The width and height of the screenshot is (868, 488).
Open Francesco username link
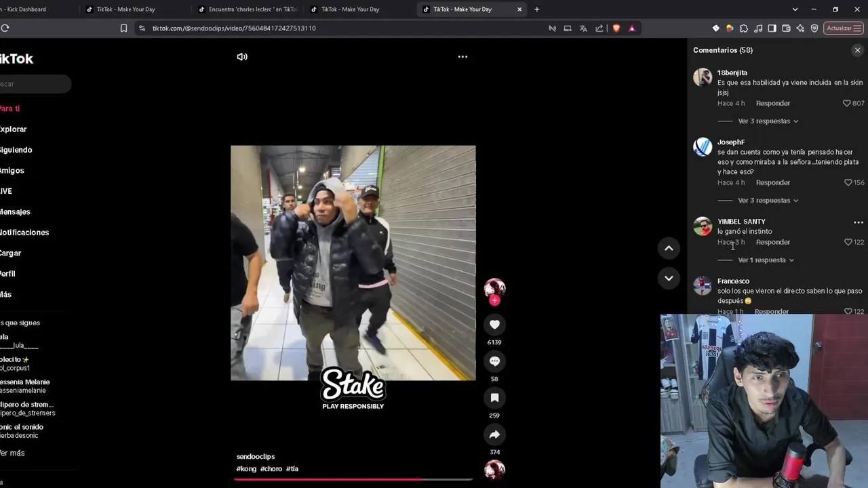733,281
